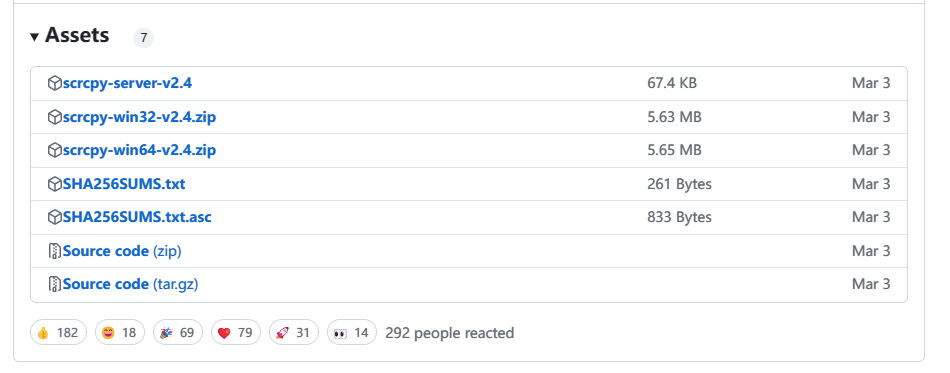This screenshot has height=373, width=950.
Task: Click package icon beside SHA256SUMS.txt
Action: (55, 183)
